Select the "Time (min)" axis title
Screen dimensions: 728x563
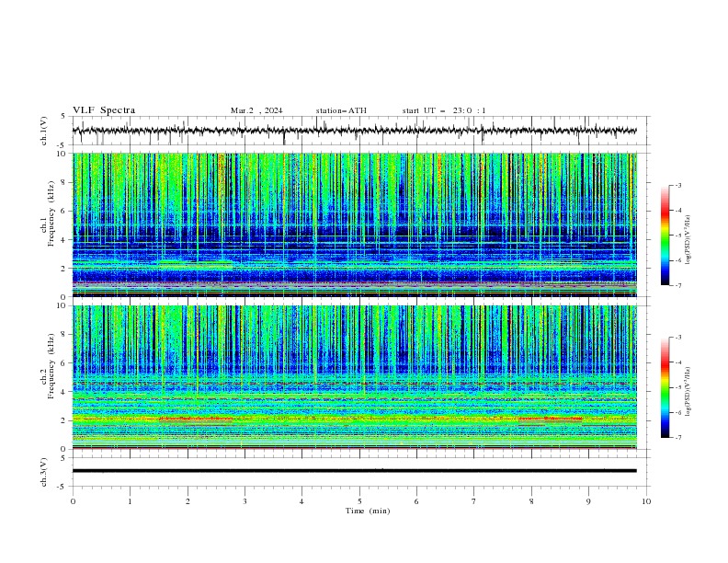(x=368, y=511)
